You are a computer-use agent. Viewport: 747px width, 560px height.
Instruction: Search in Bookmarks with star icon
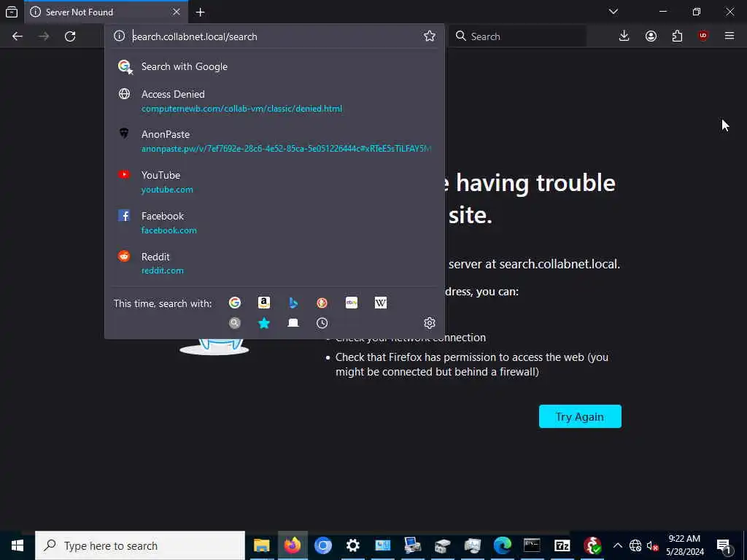click(x=264, y=323)
